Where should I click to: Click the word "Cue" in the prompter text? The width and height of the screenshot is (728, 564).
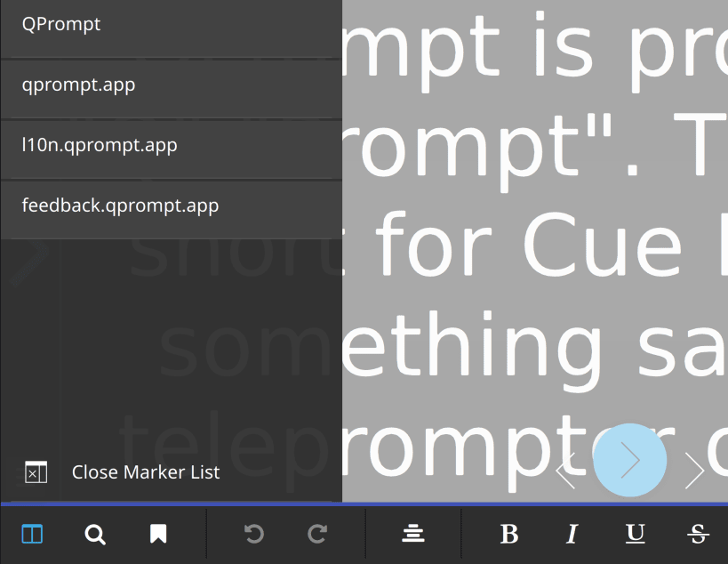tap(602, 245)
